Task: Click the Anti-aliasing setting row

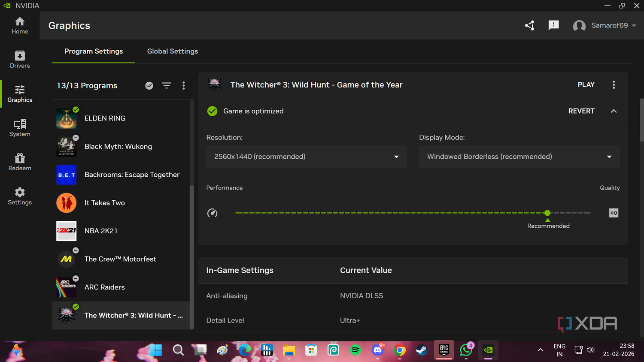Action: coord(413,296)
